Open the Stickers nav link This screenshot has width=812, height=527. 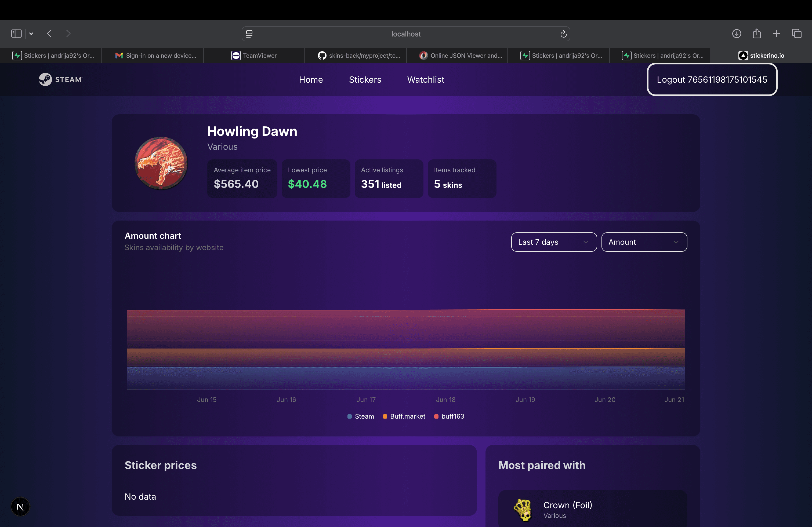click(x=365, y=79)
